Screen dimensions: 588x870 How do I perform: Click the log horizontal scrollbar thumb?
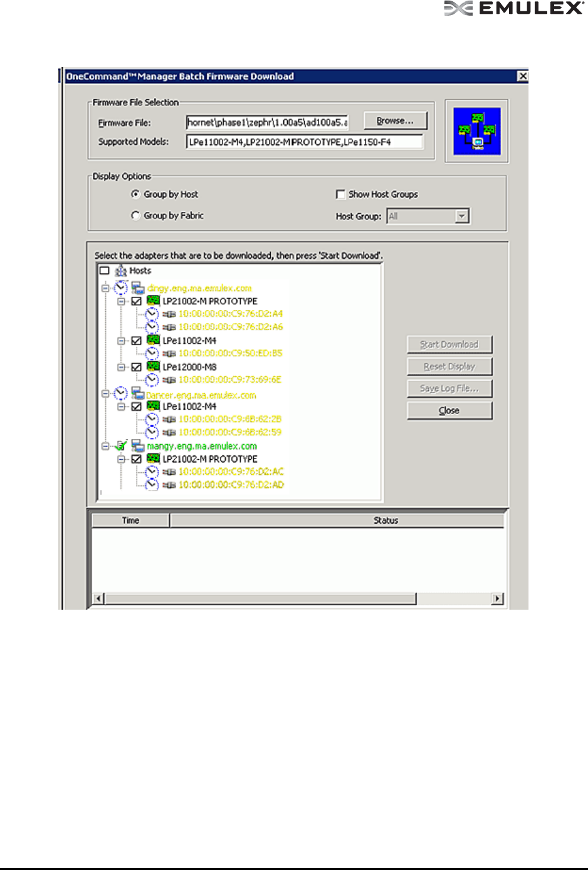[x=260, y=598]
